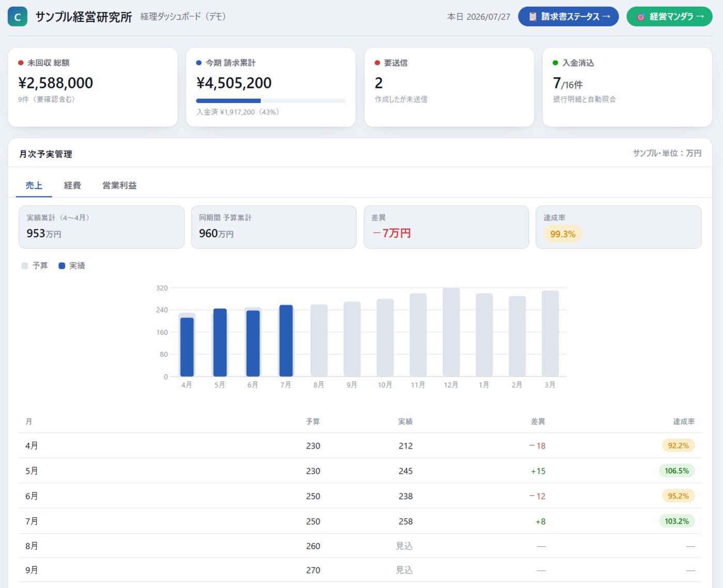
Task: Click the 入金消込 card
Action: click(x=627, y=87)
